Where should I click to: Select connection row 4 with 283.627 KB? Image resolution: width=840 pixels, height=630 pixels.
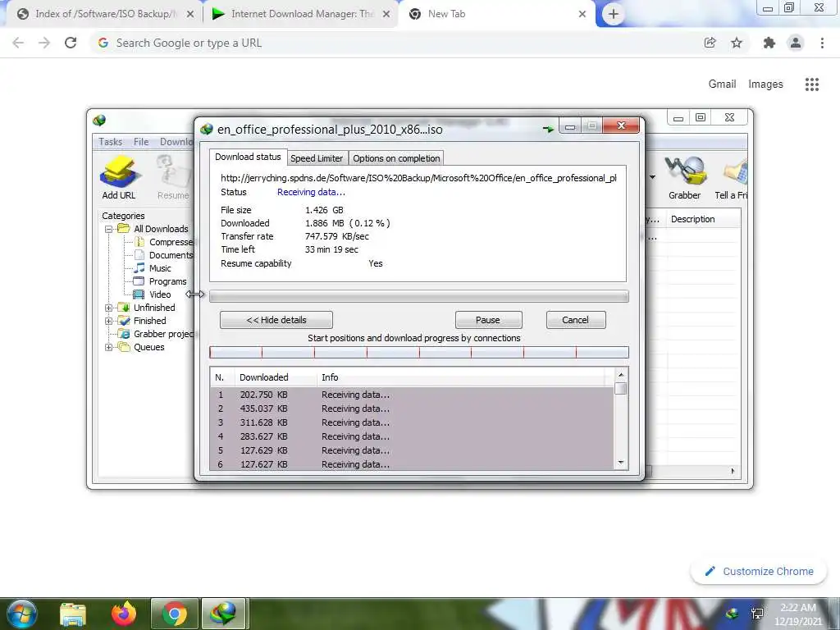412,436
